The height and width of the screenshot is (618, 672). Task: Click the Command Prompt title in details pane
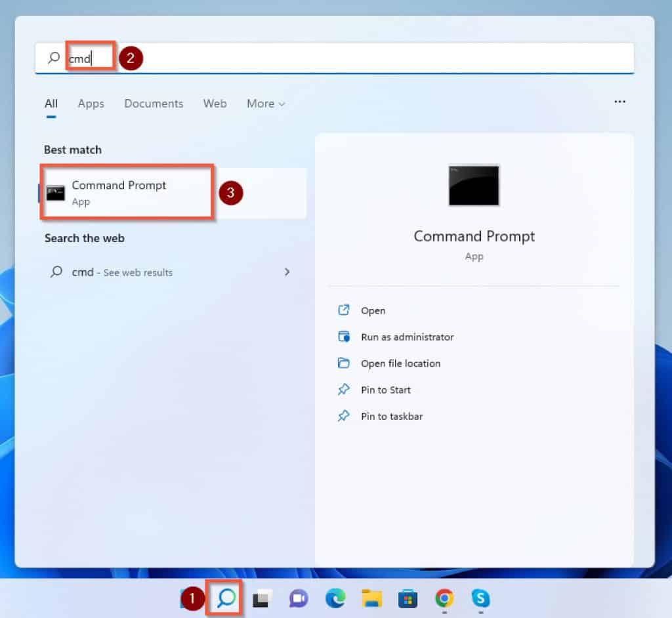(x=474, y=236)
